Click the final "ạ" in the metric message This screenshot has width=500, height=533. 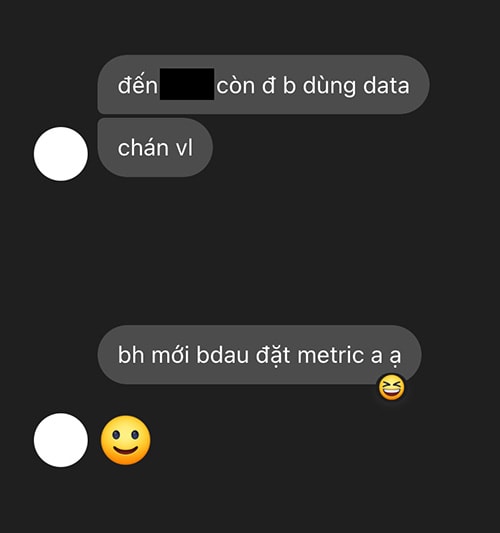pos(395,358)
